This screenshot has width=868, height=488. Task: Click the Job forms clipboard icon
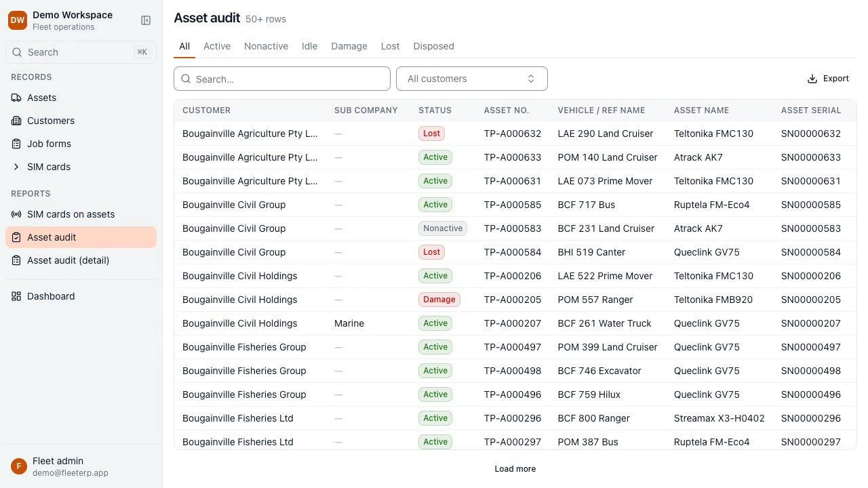16,144
